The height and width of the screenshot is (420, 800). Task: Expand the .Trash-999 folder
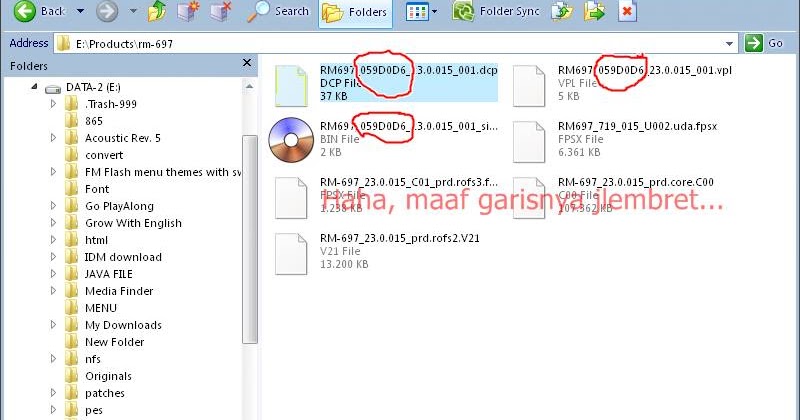tap(53, 104)
